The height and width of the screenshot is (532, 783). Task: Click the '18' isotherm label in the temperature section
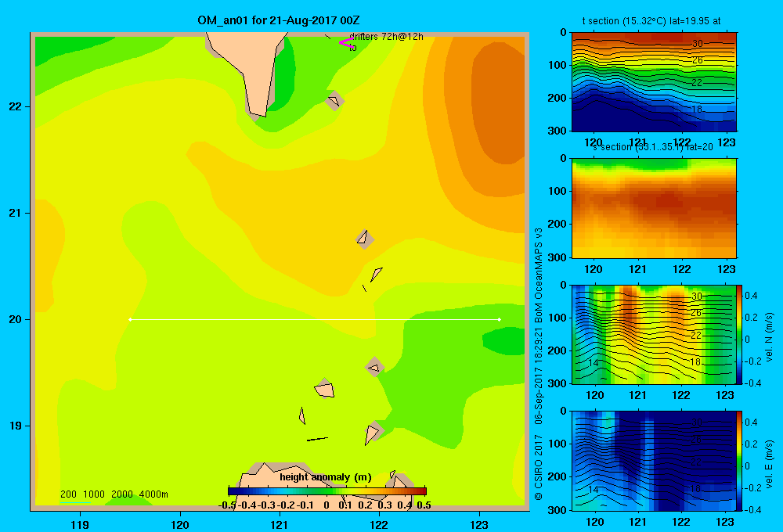(x=697, y=110)
